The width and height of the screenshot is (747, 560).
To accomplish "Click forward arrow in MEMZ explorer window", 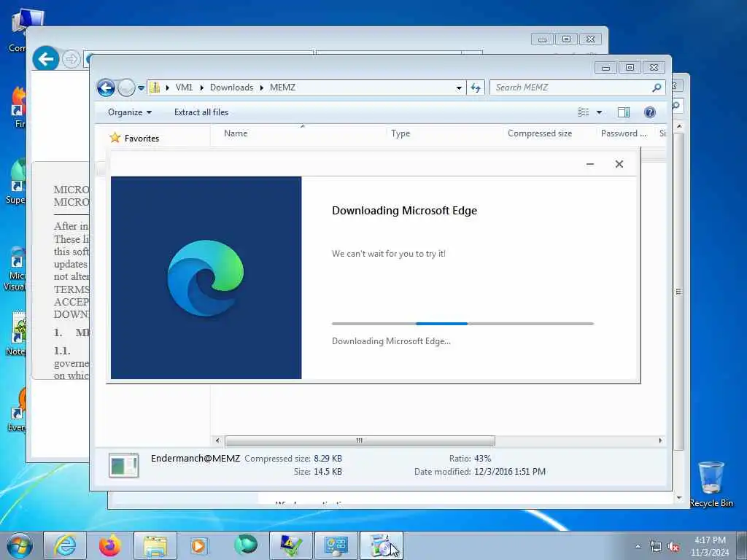I will (126, 87).
